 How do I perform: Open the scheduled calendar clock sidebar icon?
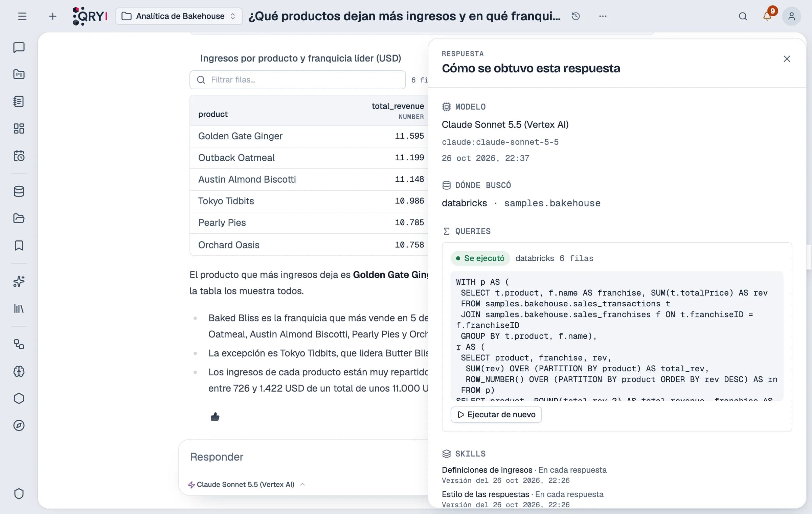tap(19, 156)
